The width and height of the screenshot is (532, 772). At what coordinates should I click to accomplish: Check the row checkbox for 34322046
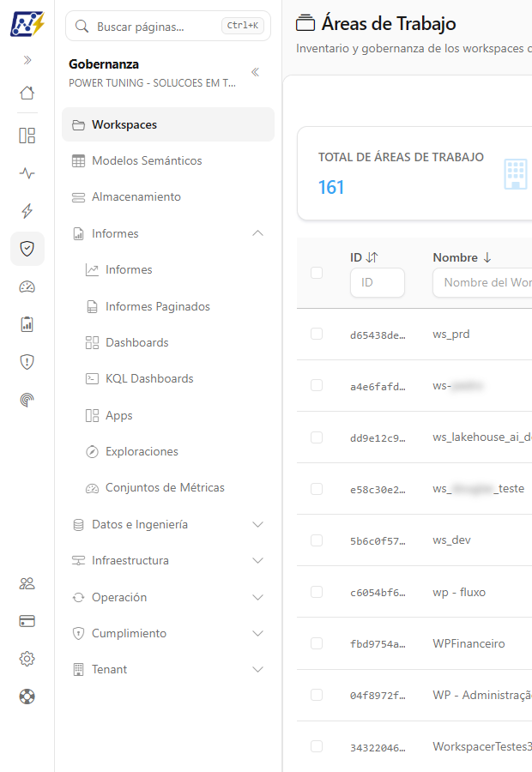pos(317,746)
